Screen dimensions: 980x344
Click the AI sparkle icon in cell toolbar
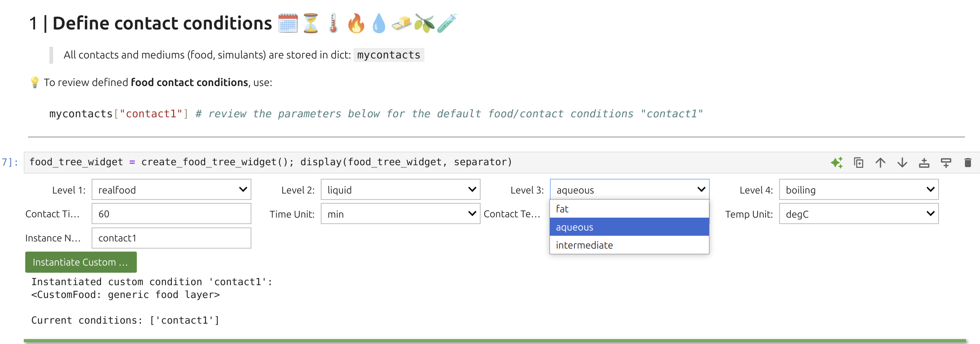tap(836, 163)
